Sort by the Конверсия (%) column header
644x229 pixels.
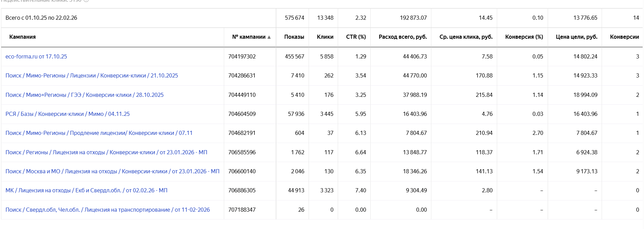pyautogui.click(x=524, y=37)
